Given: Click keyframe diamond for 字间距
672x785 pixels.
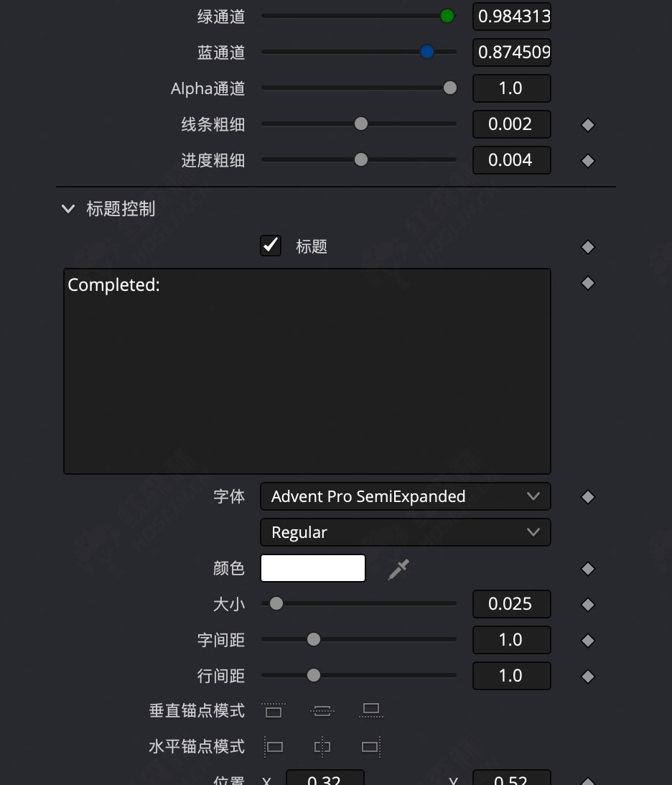Looking at the screenshot, I should point(588,641).
